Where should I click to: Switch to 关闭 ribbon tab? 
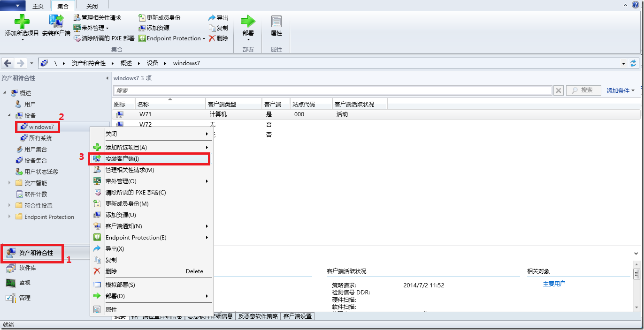click(x=92, y=6)
